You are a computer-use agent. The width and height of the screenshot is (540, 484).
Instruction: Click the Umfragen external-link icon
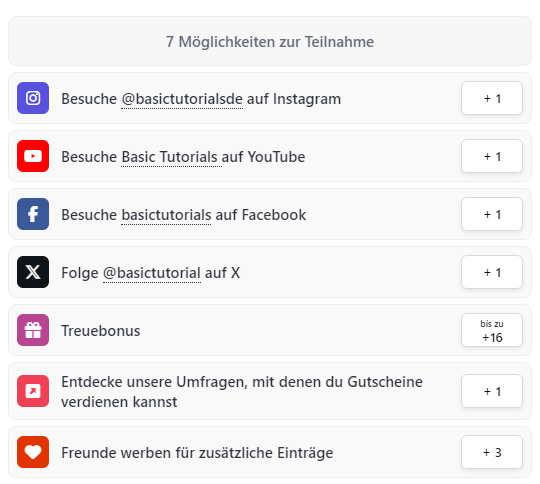pyautogui.click(x=33, y=391)
